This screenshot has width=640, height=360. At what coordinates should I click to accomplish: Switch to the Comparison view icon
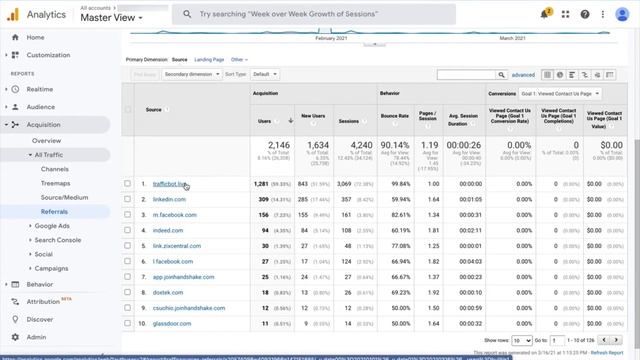(585, 75)
